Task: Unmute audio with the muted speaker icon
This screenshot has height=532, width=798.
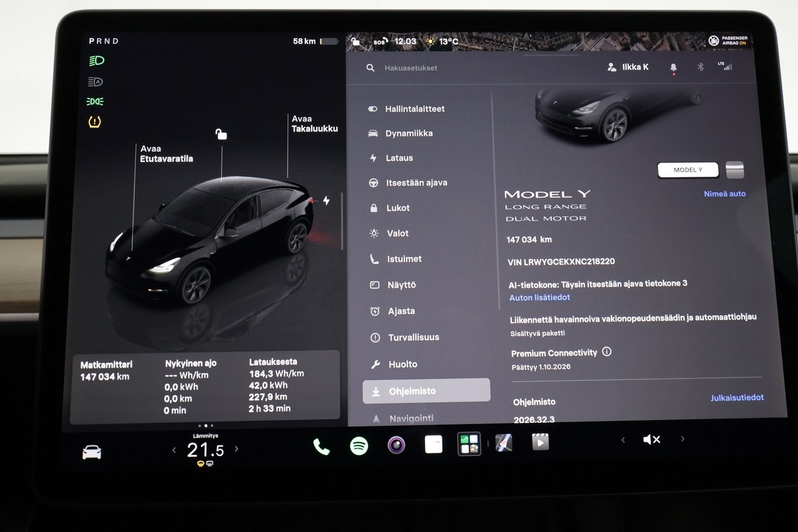Action: (x=652, y=439)
